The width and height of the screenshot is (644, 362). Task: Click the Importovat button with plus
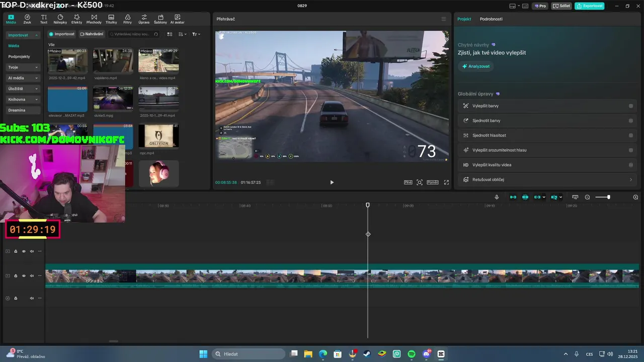pos(61,34)
